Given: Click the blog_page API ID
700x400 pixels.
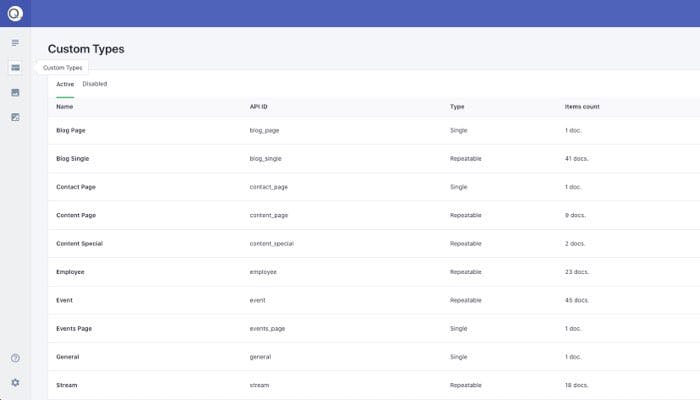Looking at the screenshot, I should click(264, 130).
